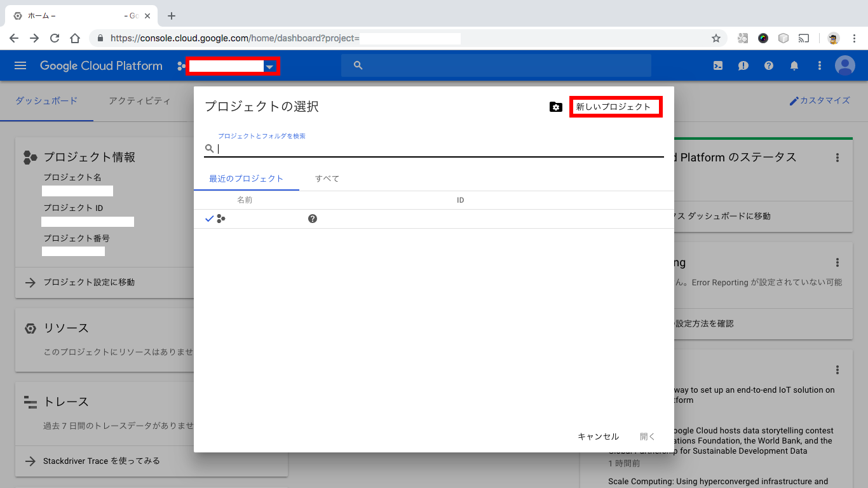
Task: Switch to the すべて tab in the project dialog
Action: coord(326,179)
